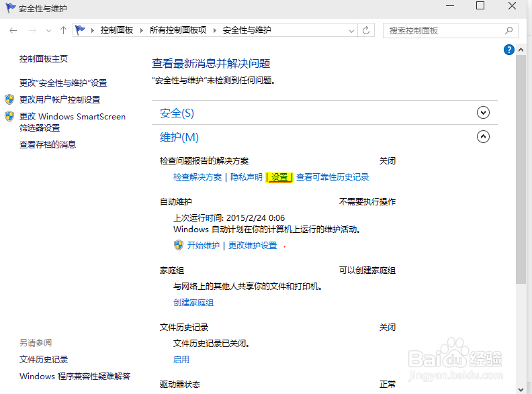Click the vertical scrollbar thumb
The image size is (532, 394).
(521, 170)
